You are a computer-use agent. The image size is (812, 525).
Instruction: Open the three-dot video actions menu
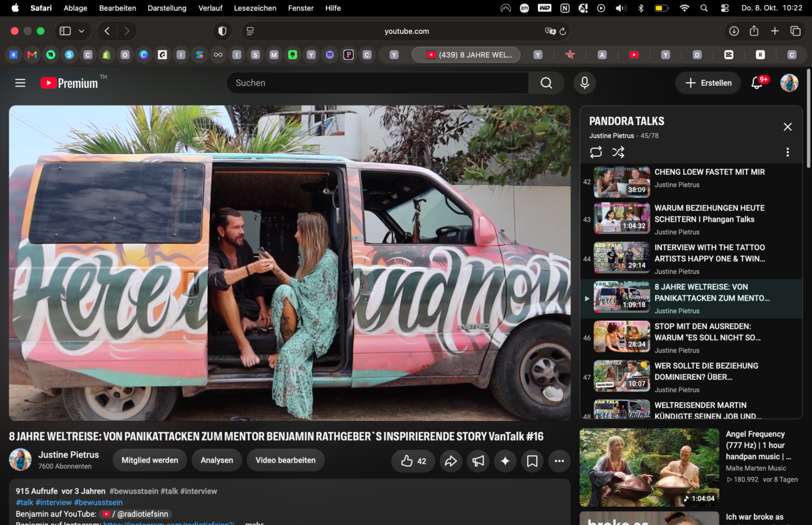pos(559,461)
